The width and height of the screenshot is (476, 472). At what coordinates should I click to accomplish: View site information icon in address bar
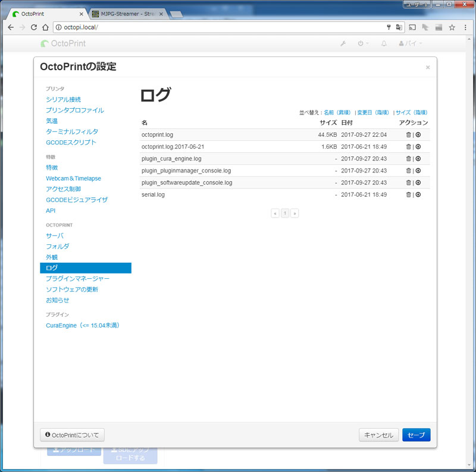58,27
